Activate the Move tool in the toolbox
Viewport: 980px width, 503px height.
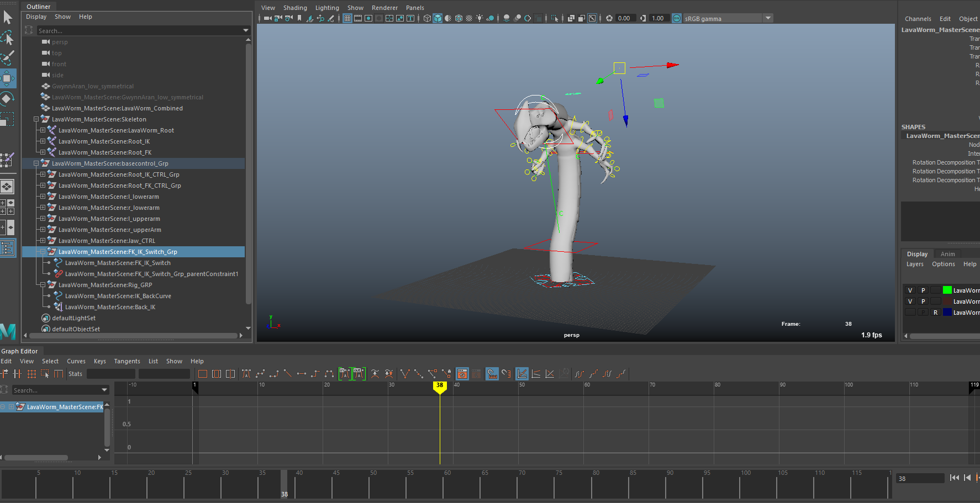(x=7, y=78)
